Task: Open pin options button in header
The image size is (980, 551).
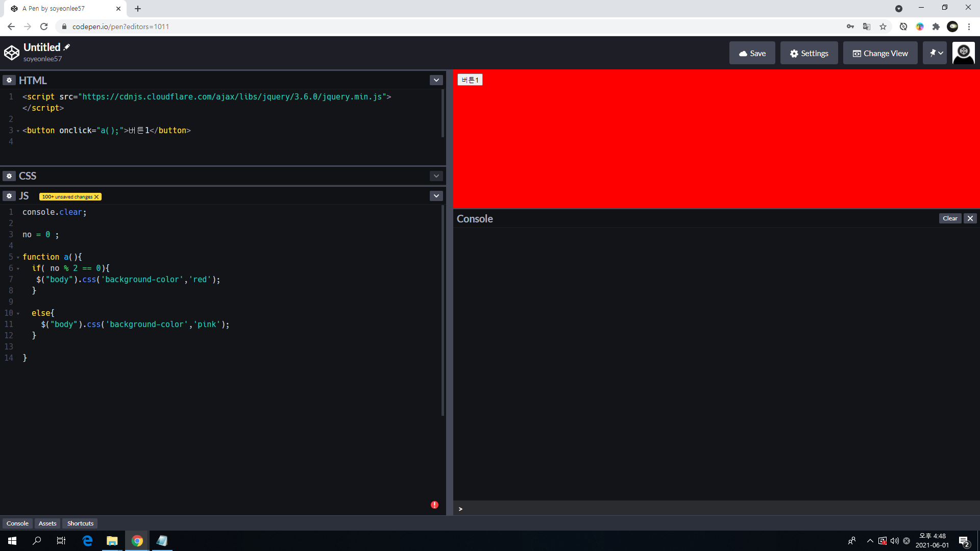Action: (x=935, y=53)
